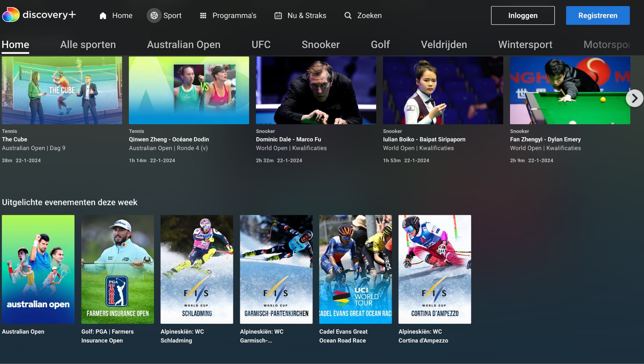
Task: Open Cortina d'Ampezzo World Cup poster
Action: tap(435, 269)
